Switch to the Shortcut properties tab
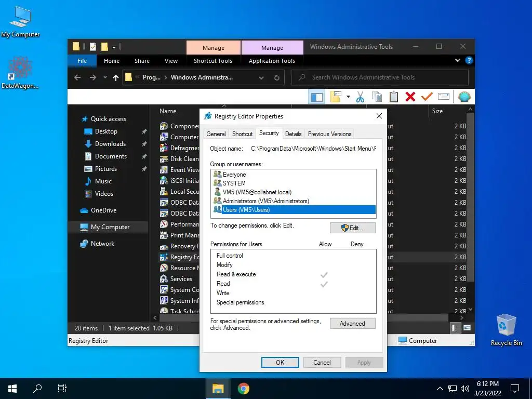 click(x=242, y=134)
